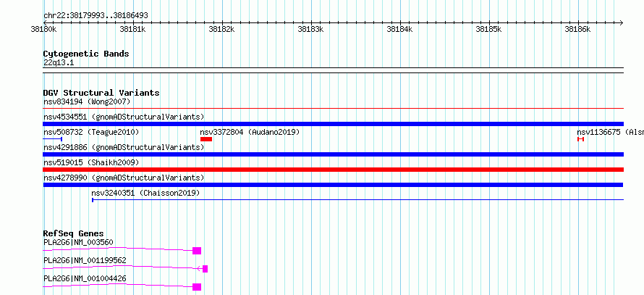The width and height of the screenshot is (644, 295).
Task: Select the red nsv519015 Shaikh2009 variant bar
Action: (x=334, y=170)
